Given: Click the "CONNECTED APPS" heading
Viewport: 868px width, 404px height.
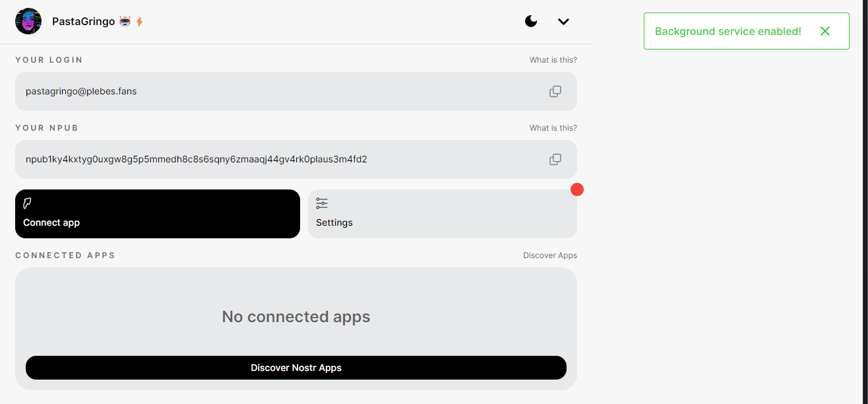Looking at the screenshot, I should [x=65, y=255].
